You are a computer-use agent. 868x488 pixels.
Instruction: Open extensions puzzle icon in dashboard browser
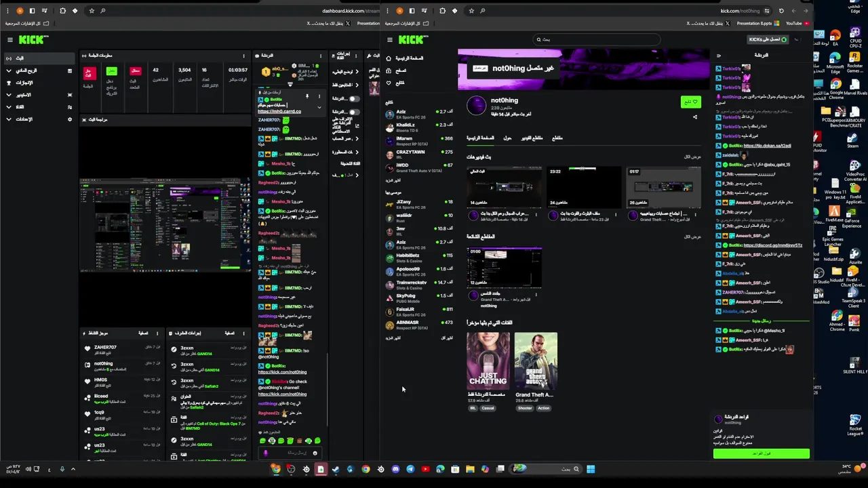[62, 11]
